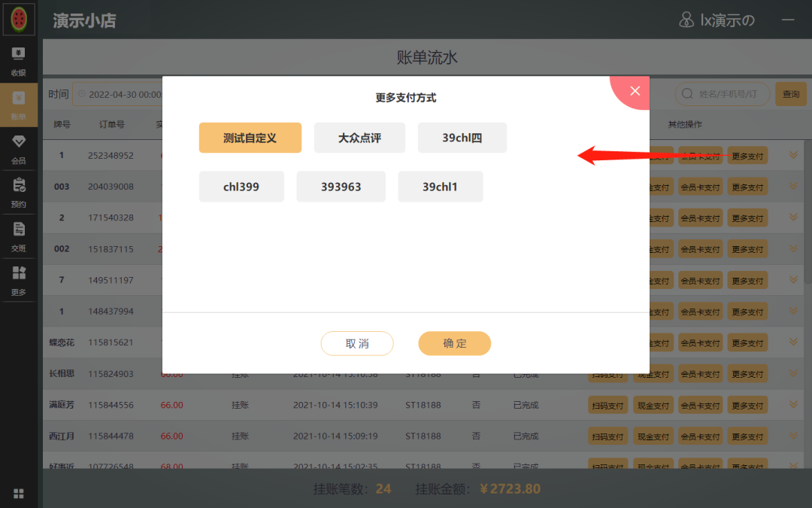Click amount 66.00 in 满庭芳 row
812x508 pixels.
[171, 405]
